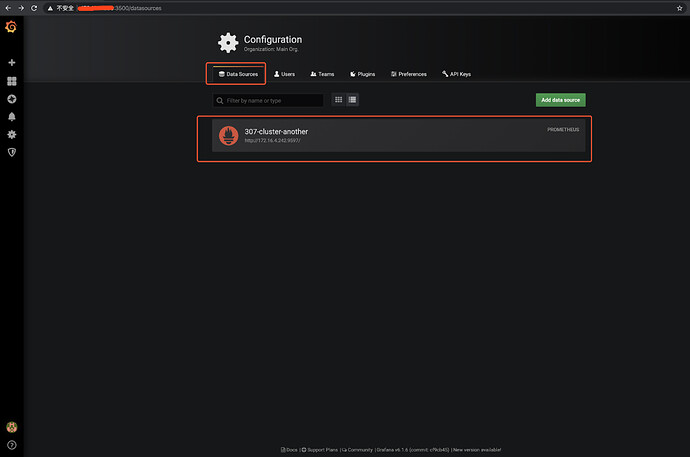Select the Data Sources tab
This screenshot has height=457, width=690.
[x=238, y=74]
